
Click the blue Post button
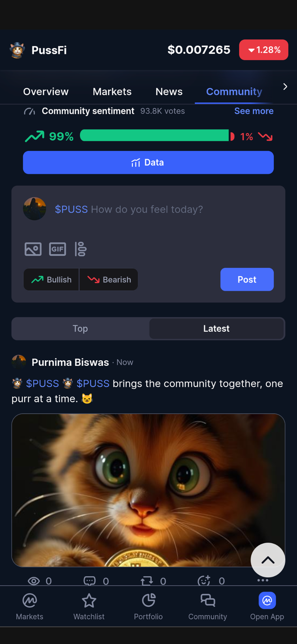[247, 280]
